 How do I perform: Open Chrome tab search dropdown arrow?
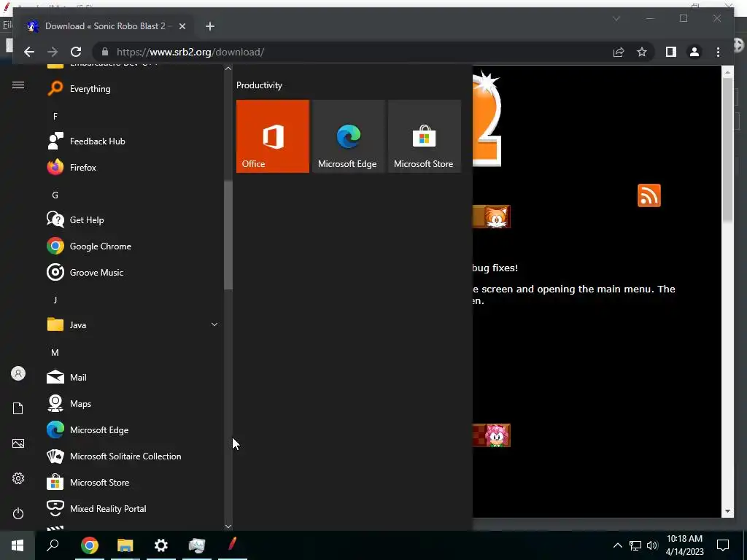616,18
